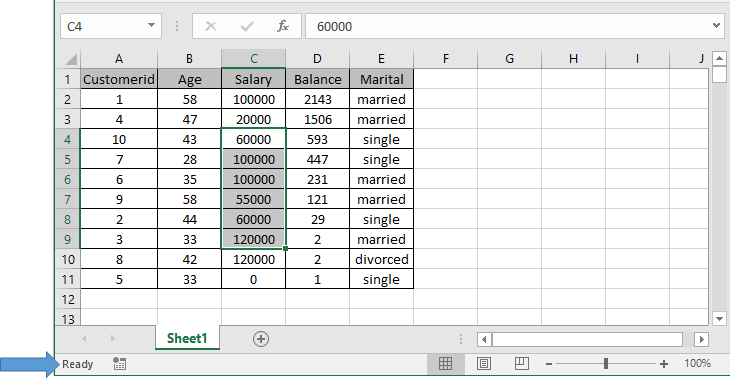Click the Ready status bar text
This screenshot has width=730, height=379.
tap(77, 364)
